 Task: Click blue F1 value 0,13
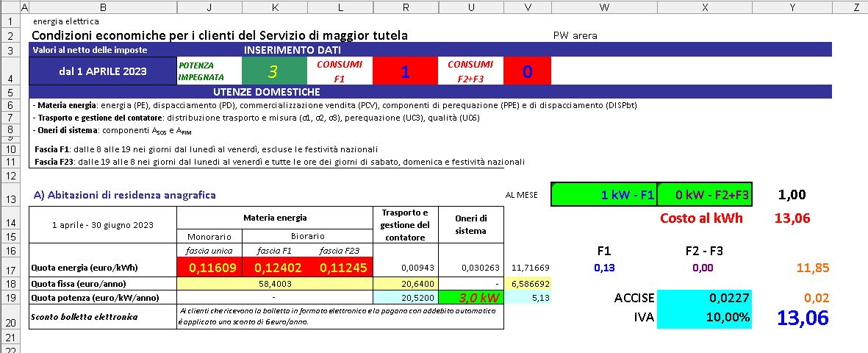click(604, 268)
